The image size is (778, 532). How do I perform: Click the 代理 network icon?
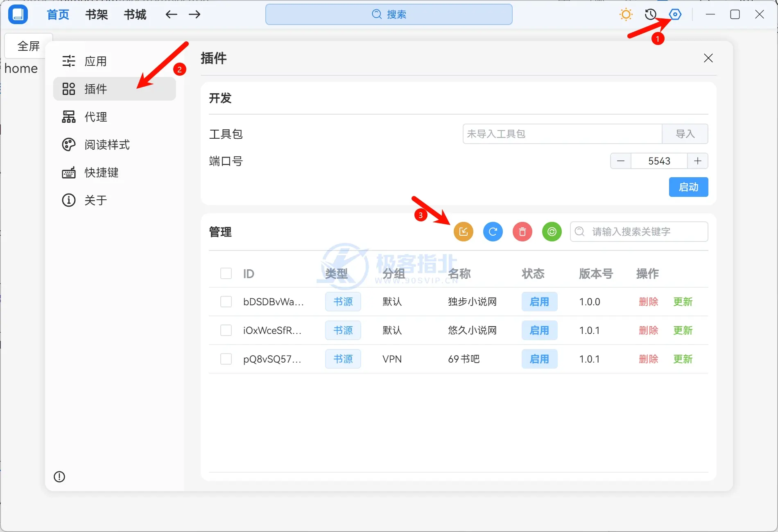pyautogui.click(x=69, y=117)
